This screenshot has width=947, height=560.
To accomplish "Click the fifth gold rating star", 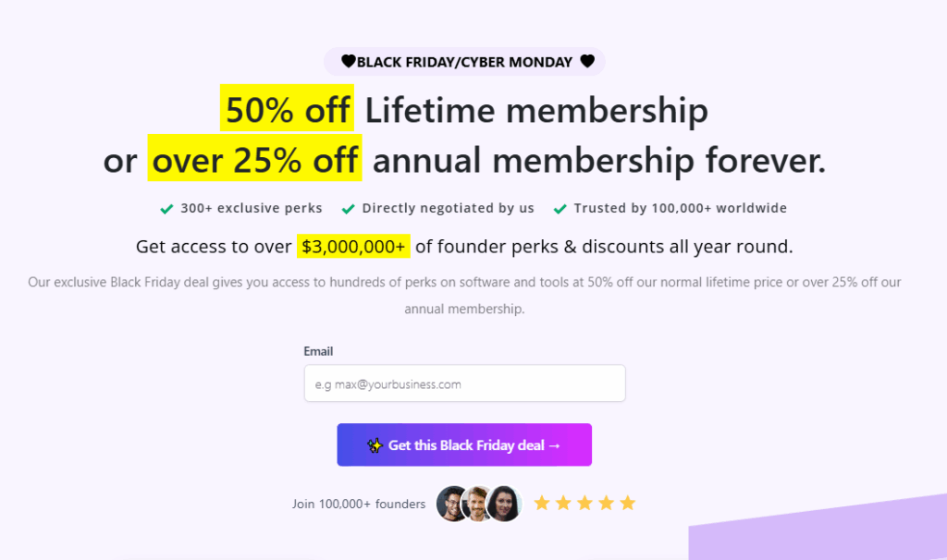I will [628, 504].
